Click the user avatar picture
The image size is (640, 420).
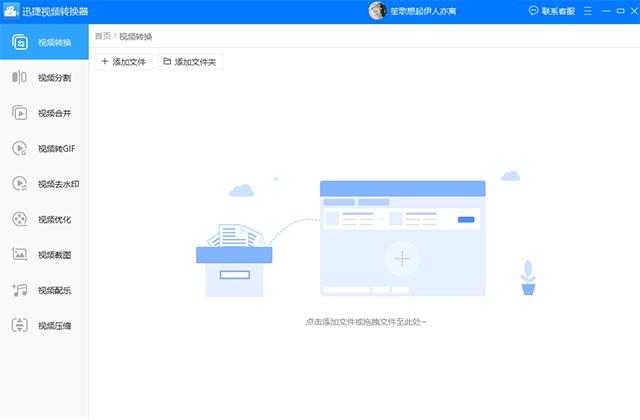coord(377,11)
